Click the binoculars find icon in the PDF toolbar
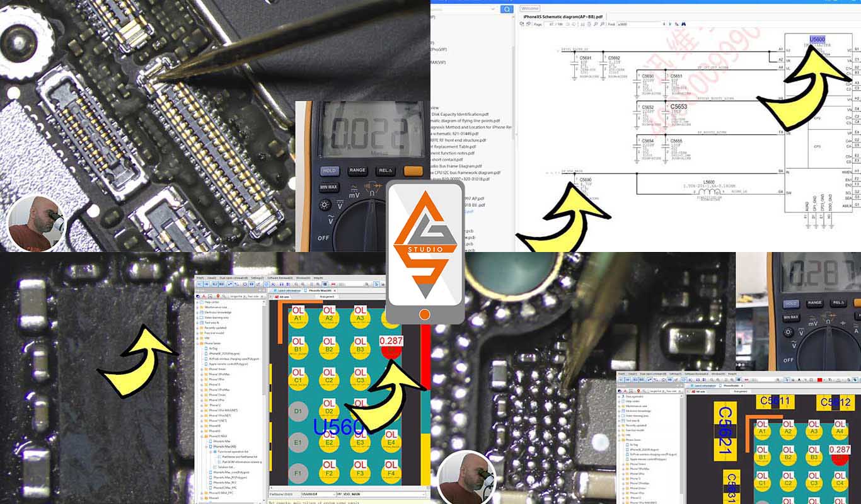Screen dimensions: 861x504 [683, 24]
